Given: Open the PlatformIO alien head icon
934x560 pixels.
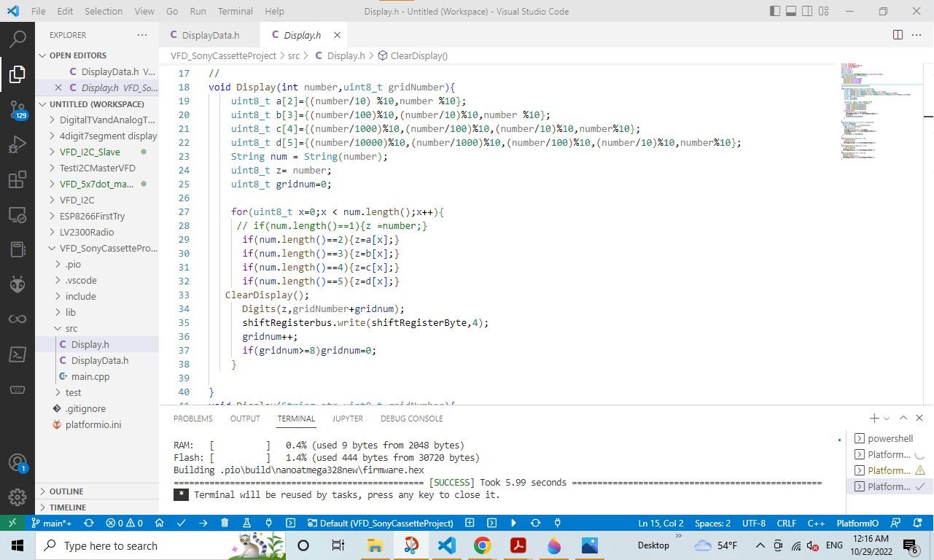Looking at the screenshot, I should point(17,284).
